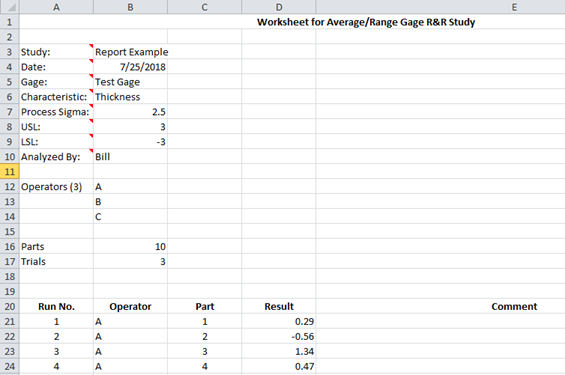Select row 20 header
Viewport: 565px width, 375px height.
click(x=9, y=307)
